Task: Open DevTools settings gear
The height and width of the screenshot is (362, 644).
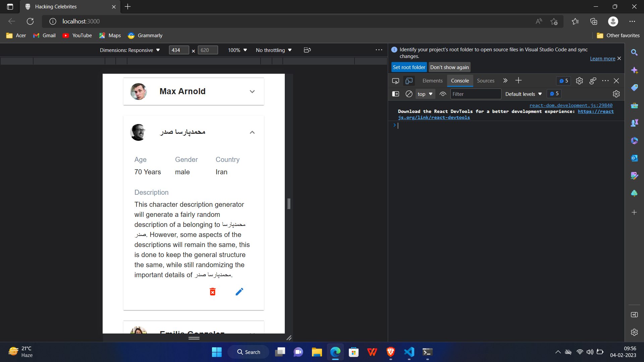Action: pyautogui.click(x=579, y=81)
